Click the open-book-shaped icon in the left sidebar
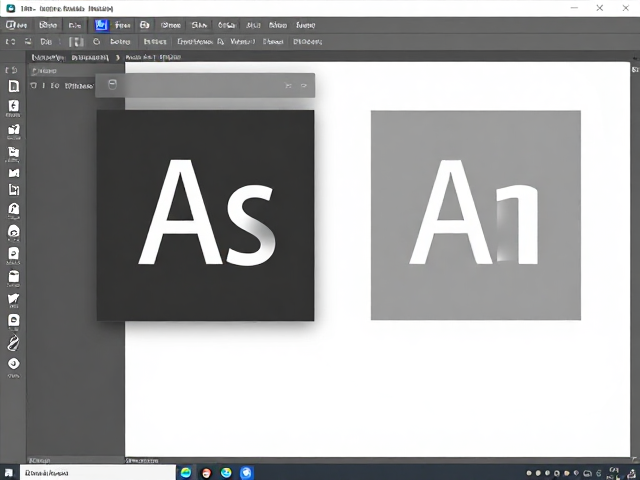This screenshot has height=480, width=640. click(x=14, y=173)
